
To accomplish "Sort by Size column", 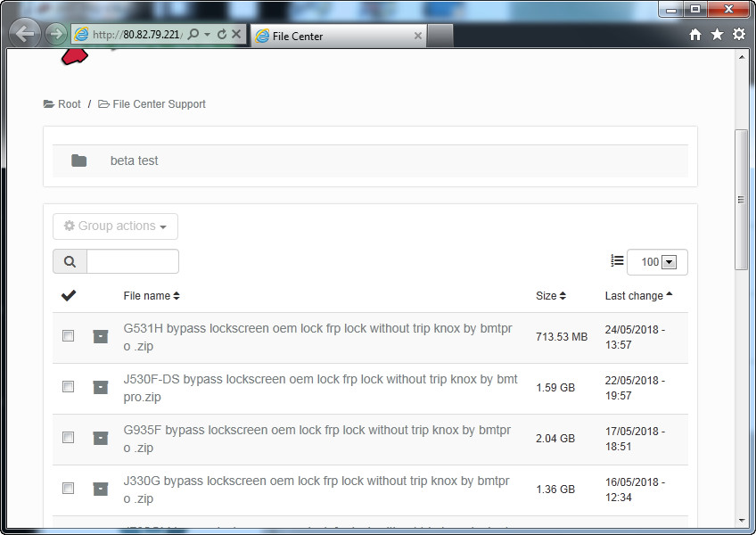I will (x=551, y=296).
